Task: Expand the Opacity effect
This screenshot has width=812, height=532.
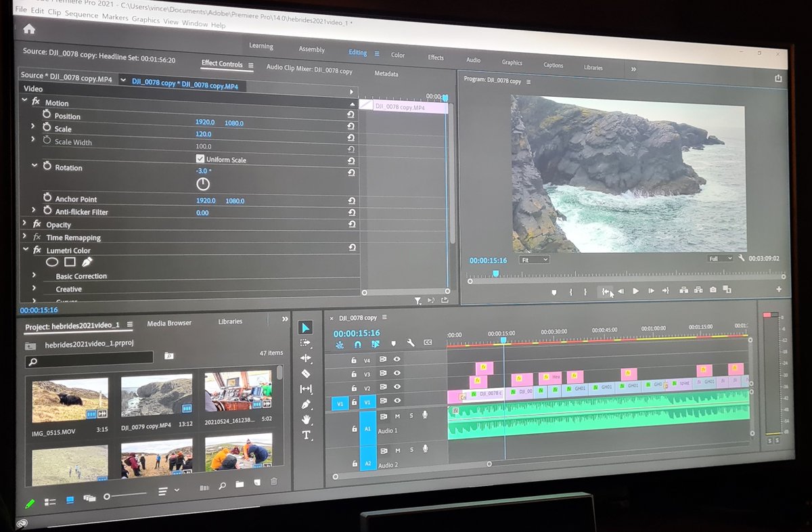Action: pyautogui.click(x=25, y=223)
